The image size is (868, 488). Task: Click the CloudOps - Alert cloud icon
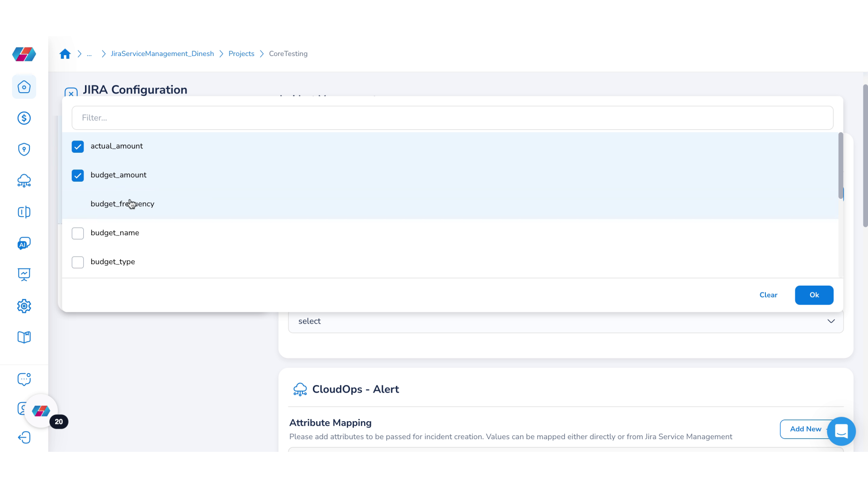coord(300,389)
